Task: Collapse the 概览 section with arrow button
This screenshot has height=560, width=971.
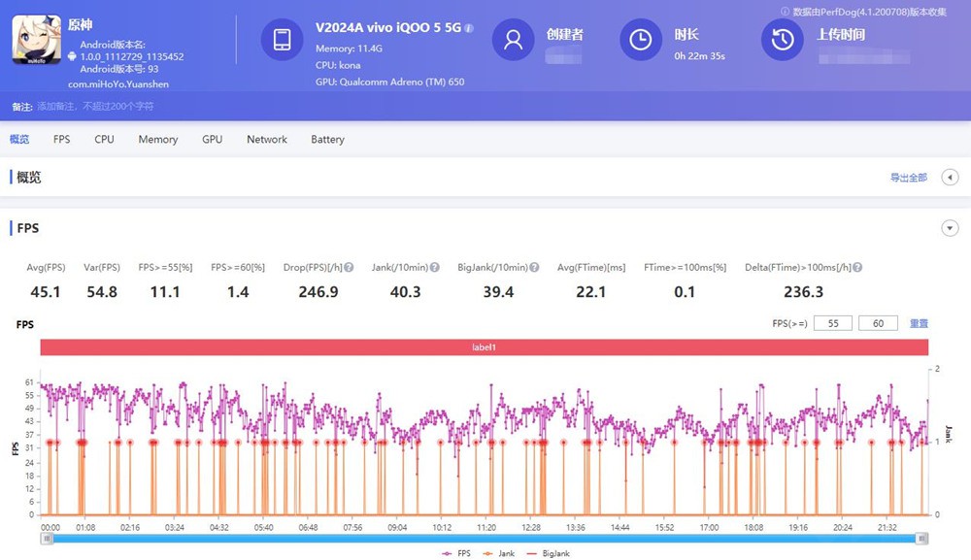Action: (950, 178)
